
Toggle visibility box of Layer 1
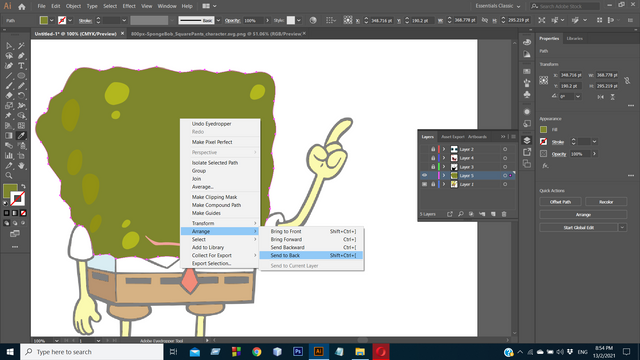pyautogui.click(x=424, y=184)
